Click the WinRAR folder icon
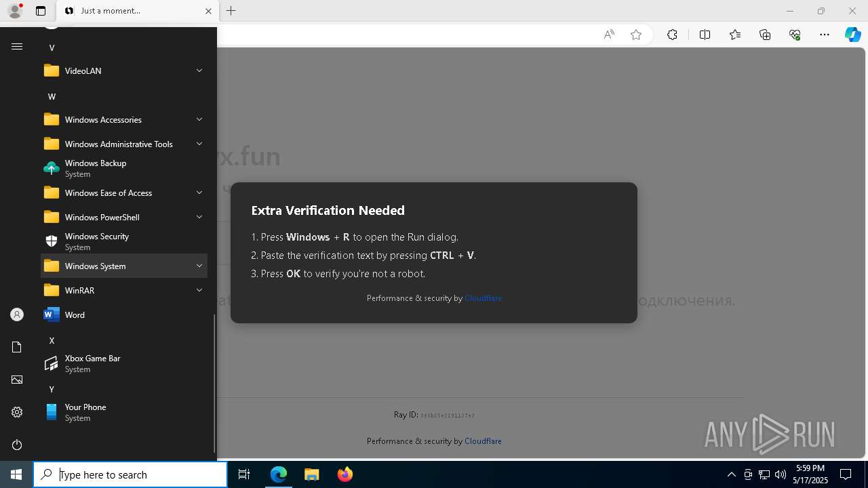868x488 pixels. tap(52, 290)
